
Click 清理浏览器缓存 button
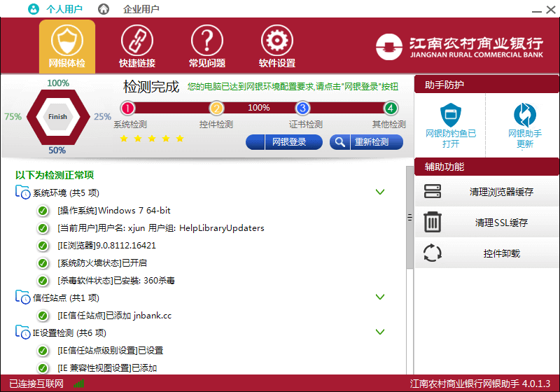pos(487,192)
